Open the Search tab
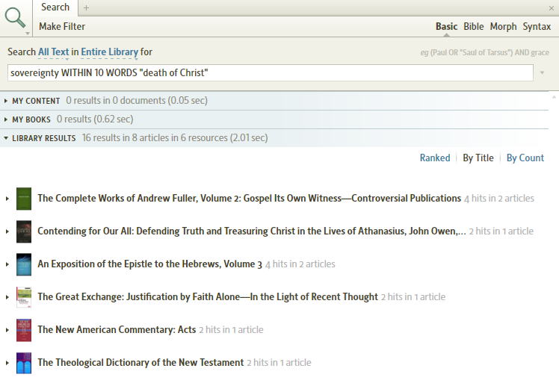 pos(55,7)
